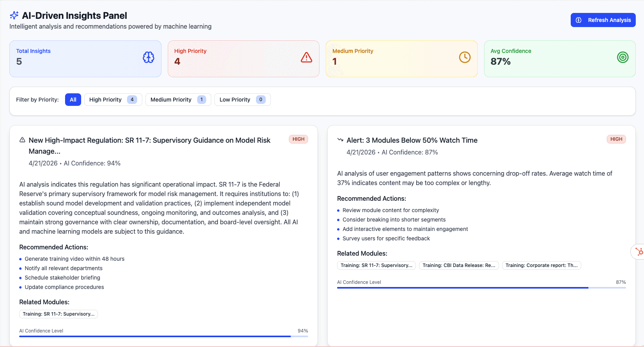Click the HIGH badge on Watch Time alert card
The image size is (644, 347).
pos(616,139)
